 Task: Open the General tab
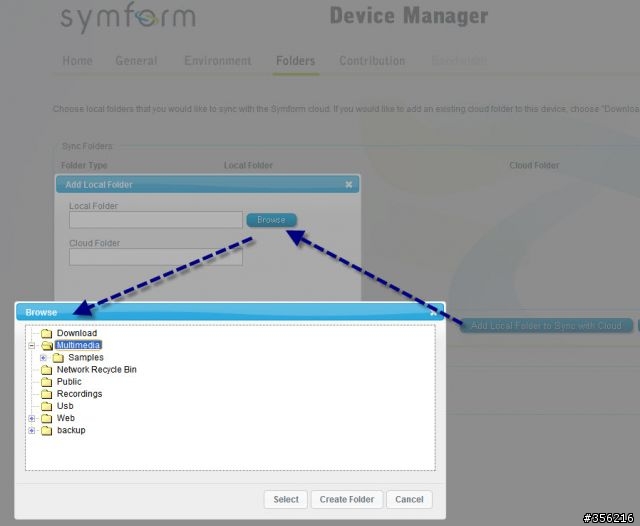pyautogui.click(x=136, y=61)
